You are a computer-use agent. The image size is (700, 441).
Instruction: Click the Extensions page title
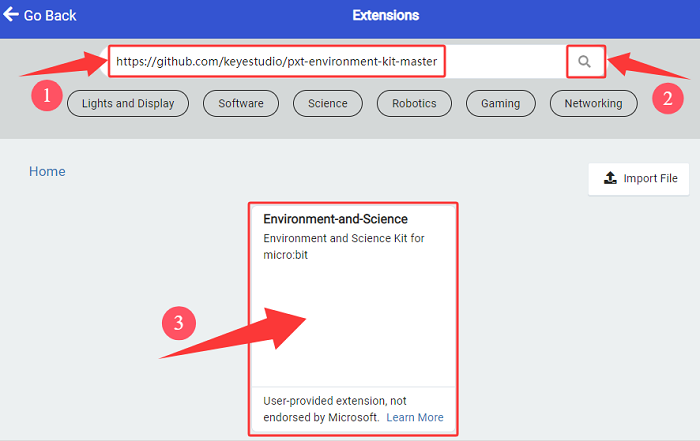click(x=386, y=15)
